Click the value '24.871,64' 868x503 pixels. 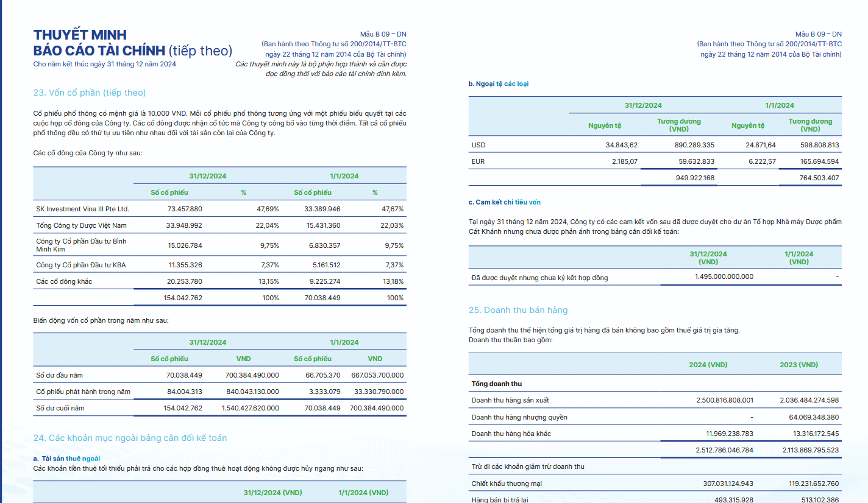761,145
